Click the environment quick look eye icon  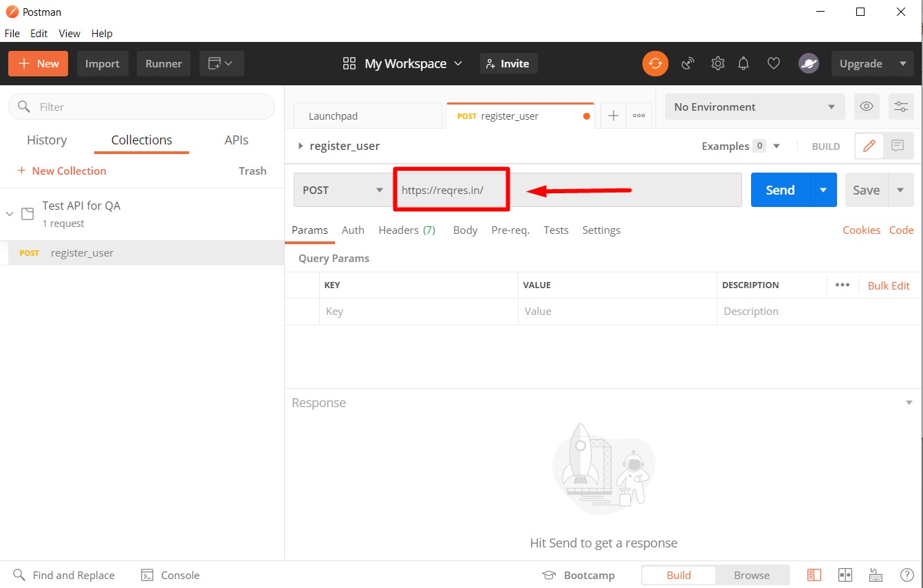point(867,107)
